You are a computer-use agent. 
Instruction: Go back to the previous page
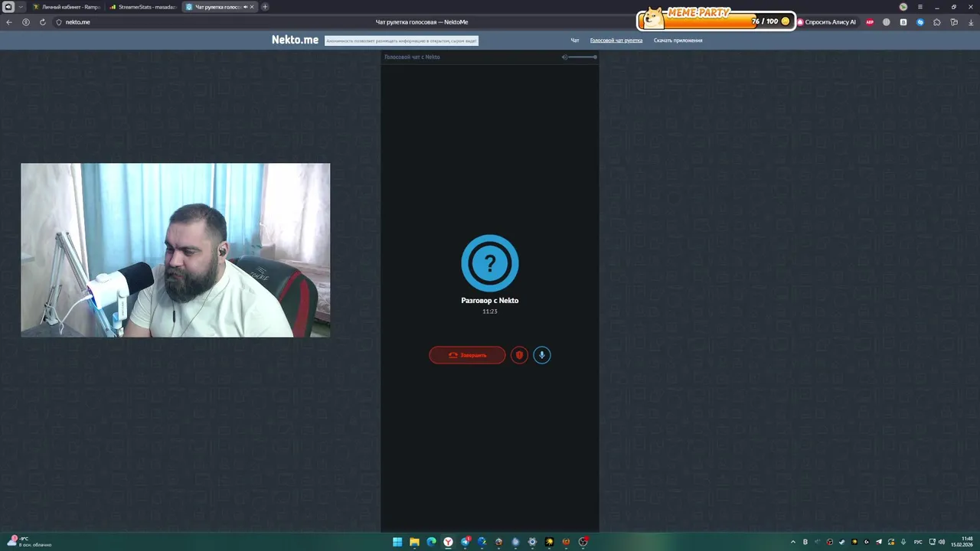coord(9,22)
